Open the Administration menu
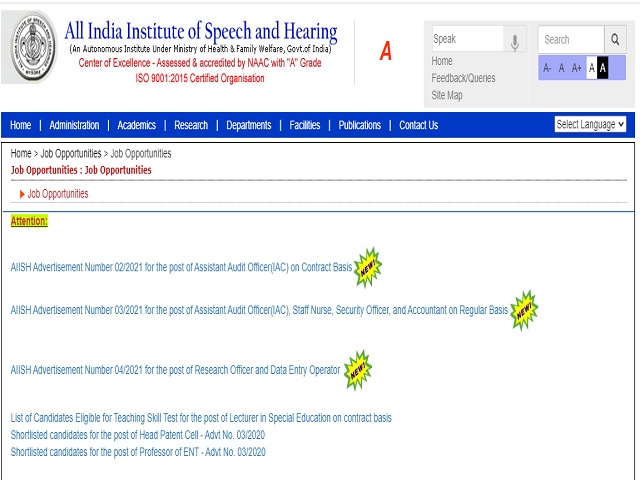This screenshot has height=480, width=640. click(74, 125)
